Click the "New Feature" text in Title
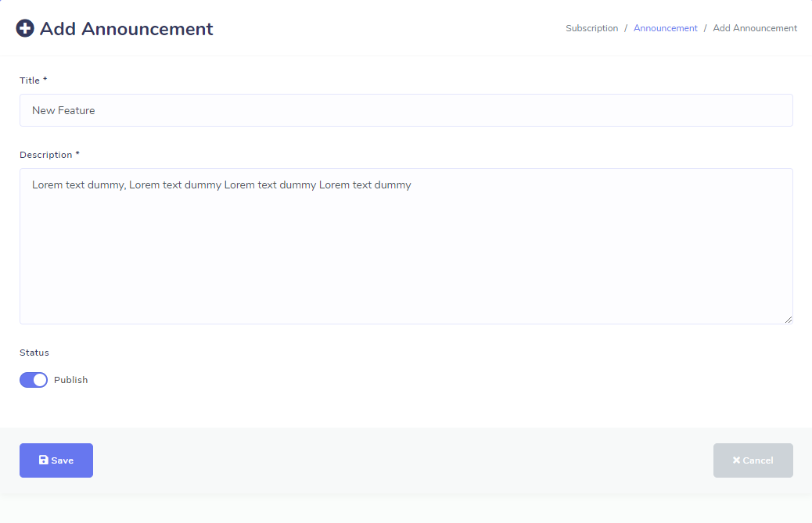 click(x=63, y=110)
